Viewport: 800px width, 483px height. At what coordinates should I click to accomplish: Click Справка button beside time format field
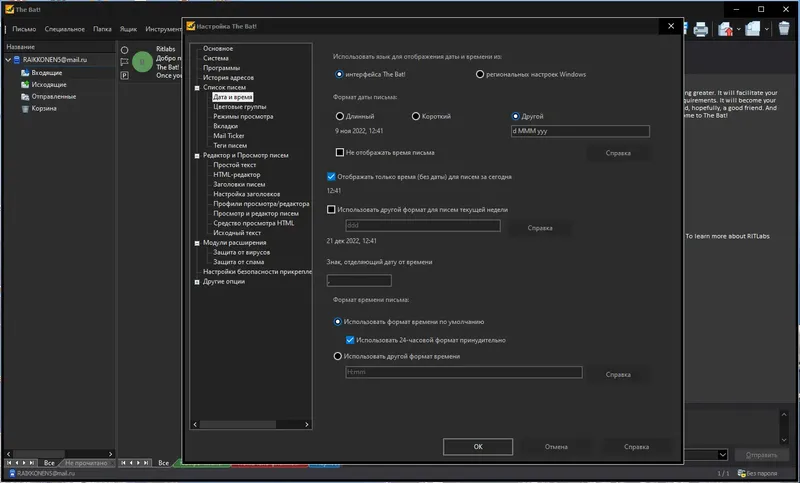pyautogui.click(x=618, y=374)
